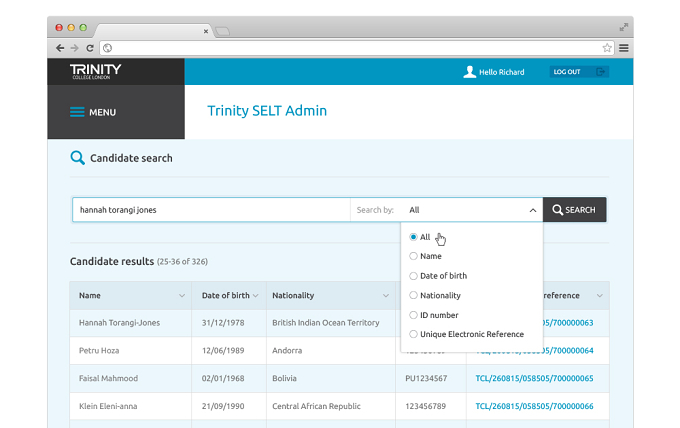Sort using Nationality column chevron
680x428 pixels.
click(x=386, y=296)
